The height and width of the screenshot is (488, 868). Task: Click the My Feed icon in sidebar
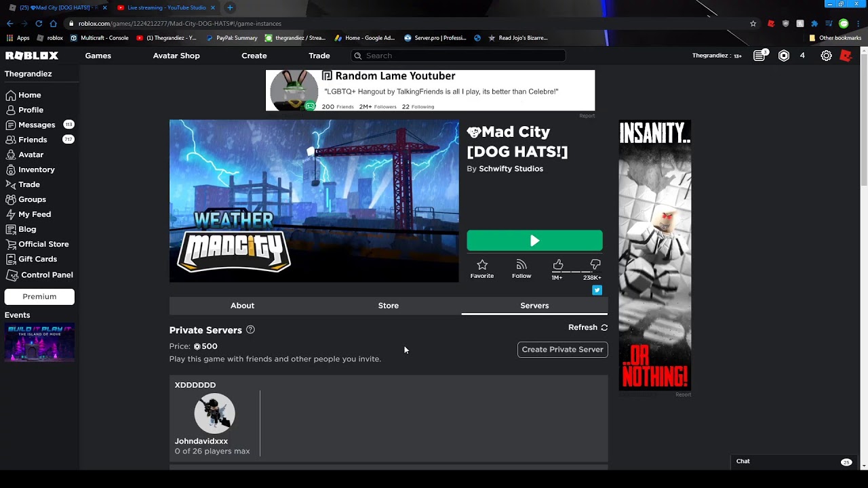tap(11, 214)
